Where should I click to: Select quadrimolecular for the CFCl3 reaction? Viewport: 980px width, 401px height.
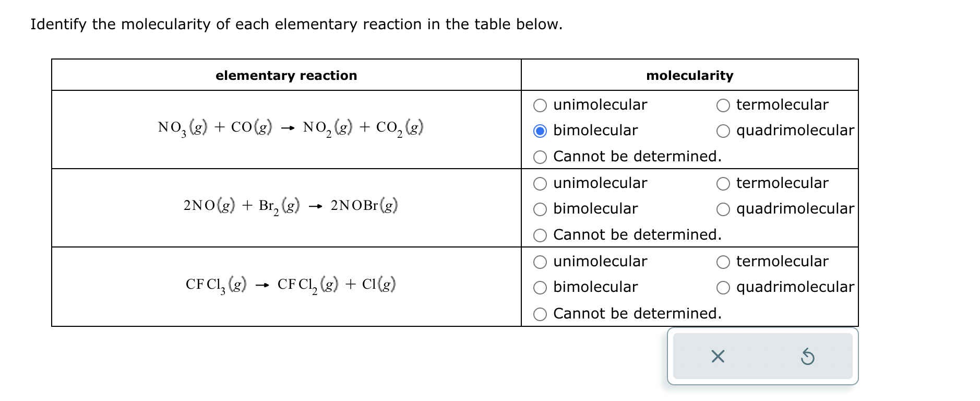pos(723,287)
